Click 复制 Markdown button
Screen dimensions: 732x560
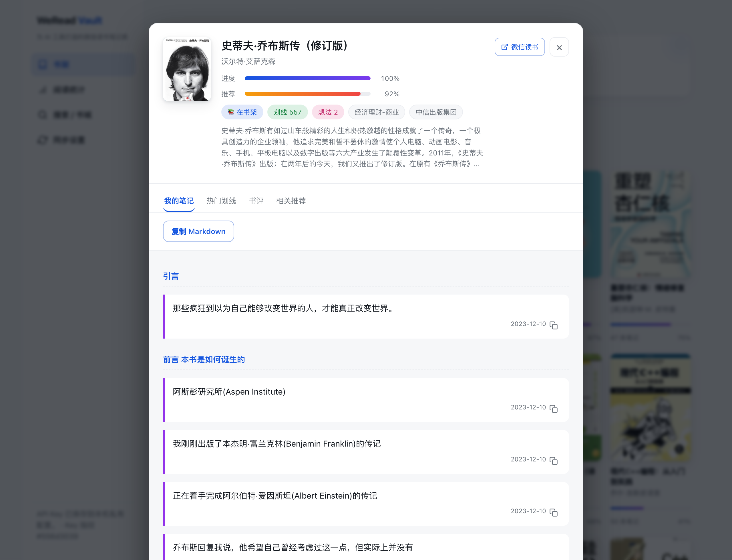(x=198, y=231)
